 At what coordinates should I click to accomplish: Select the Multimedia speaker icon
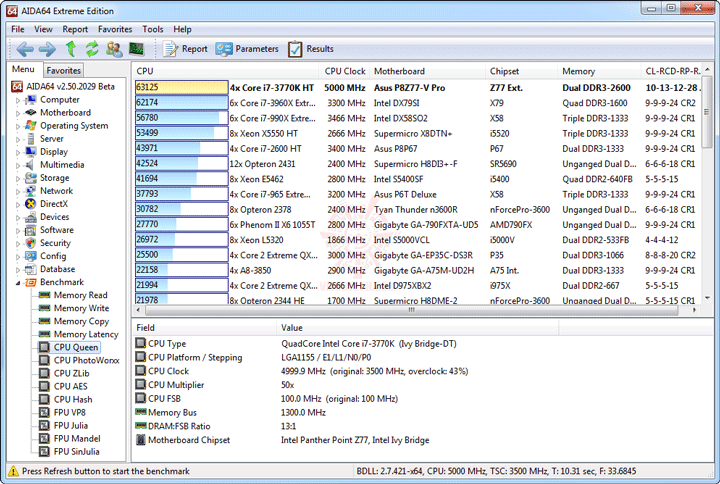click(x=30, y=165)
